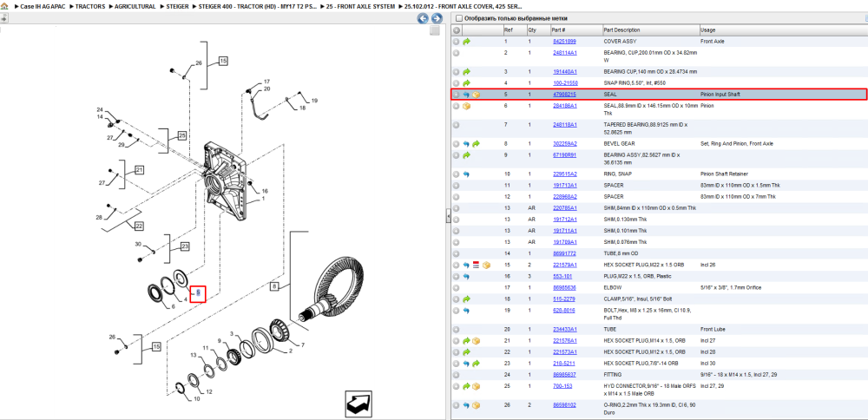Image resolution: width=868 pixels, height=420 pixels.
Task: Click package box icon for SEAL 284186A1
Action: 467,106
